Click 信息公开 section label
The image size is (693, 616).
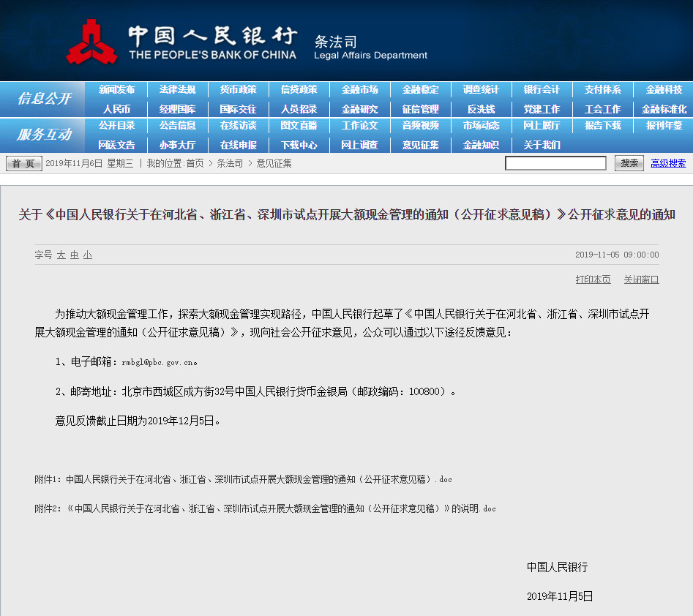pyautogui.click(x=43, y=99)
